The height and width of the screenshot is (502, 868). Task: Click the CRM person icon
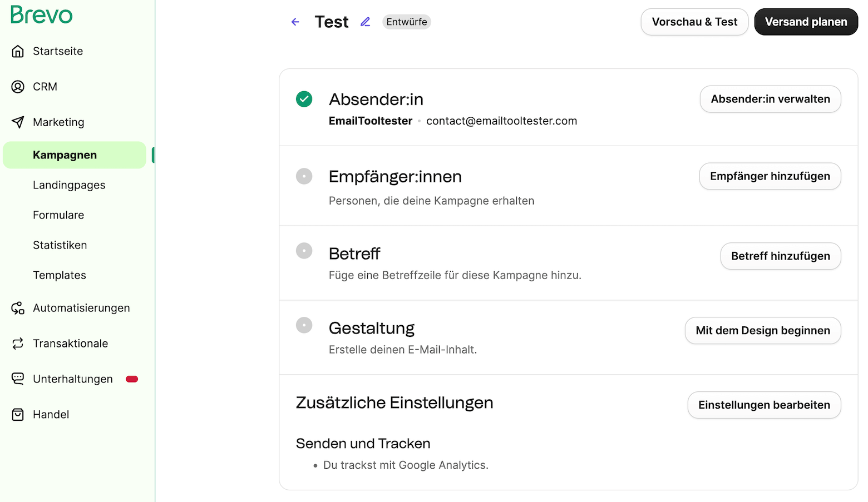pyautogui.click(x=18, y=87)
